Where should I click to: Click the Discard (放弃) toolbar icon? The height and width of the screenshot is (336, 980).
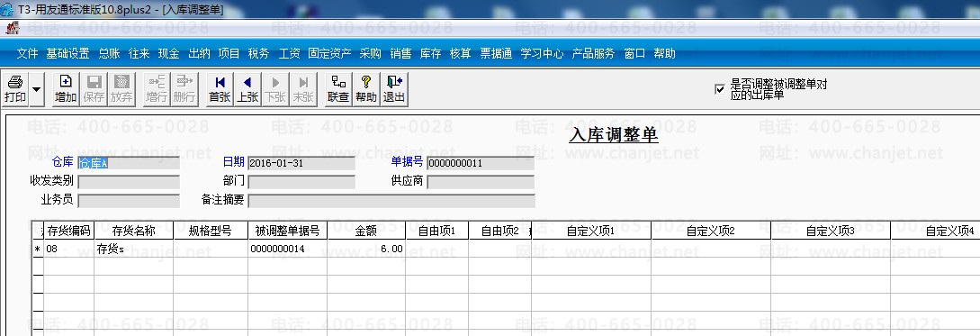click(121, 89)
